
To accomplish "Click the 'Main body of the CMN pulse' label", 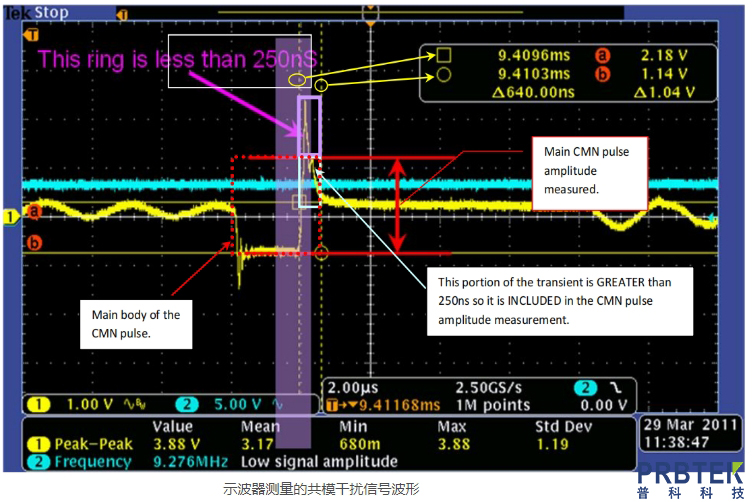I will 137,322.
